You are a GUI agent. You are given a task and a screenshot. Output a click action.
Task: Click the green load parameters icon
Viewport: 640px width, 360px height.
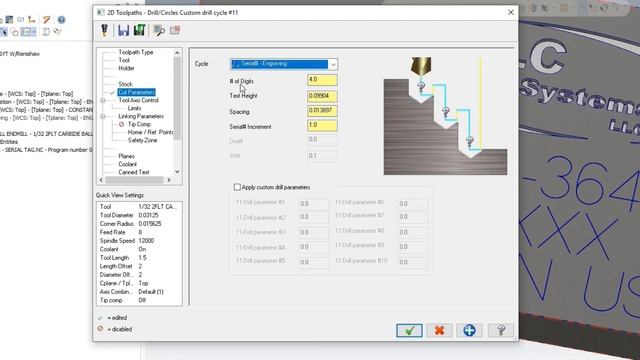point(140,30)
